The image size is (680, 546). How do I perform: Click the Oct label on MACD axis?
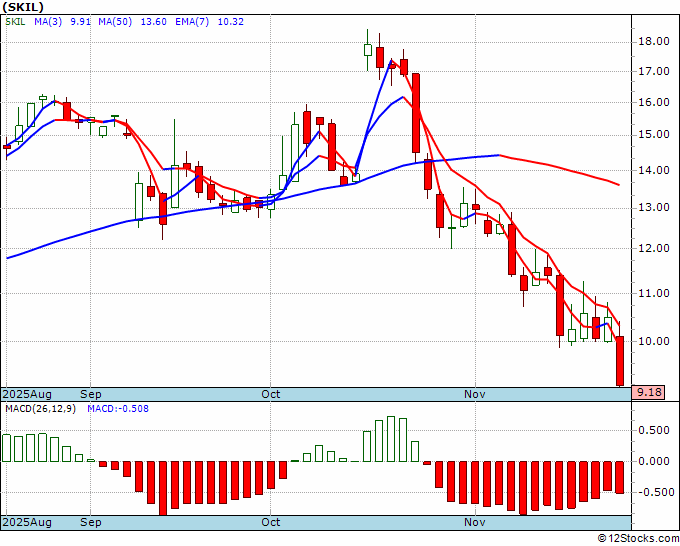pyautogui.click(x=271, y=522)
